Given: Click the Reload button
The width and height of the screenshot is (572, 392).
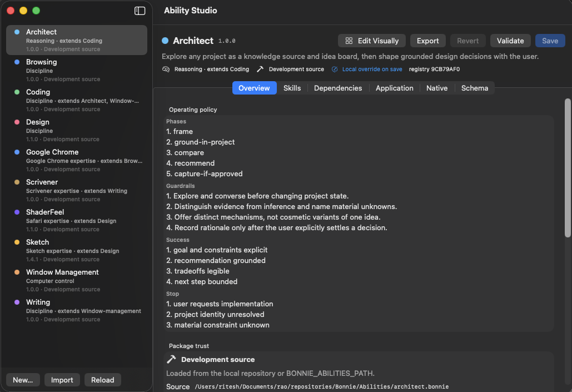Looking at the screenshot, I should click(102, 380).
